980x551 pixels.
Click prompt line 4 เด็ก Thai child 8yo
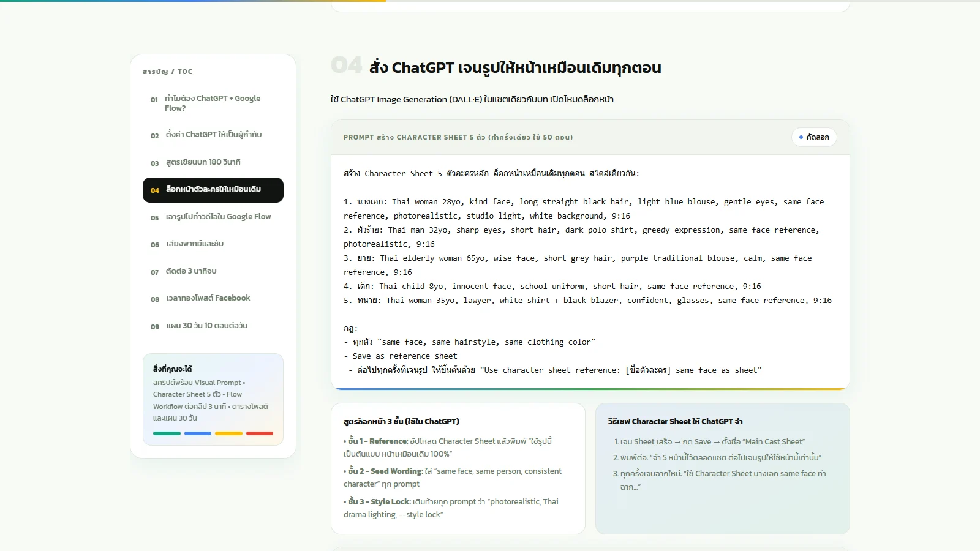[x=552, y=286]
